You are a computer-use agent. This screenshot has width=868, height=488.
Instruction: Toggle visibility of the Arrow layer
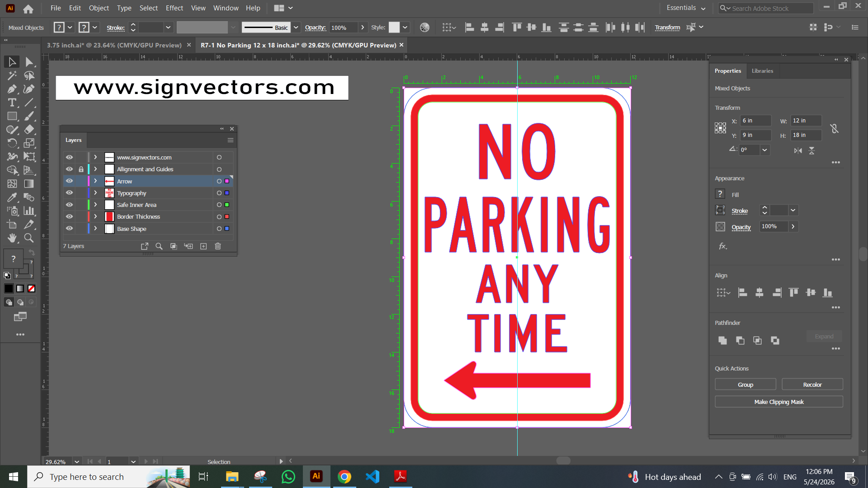pos(69,181)
